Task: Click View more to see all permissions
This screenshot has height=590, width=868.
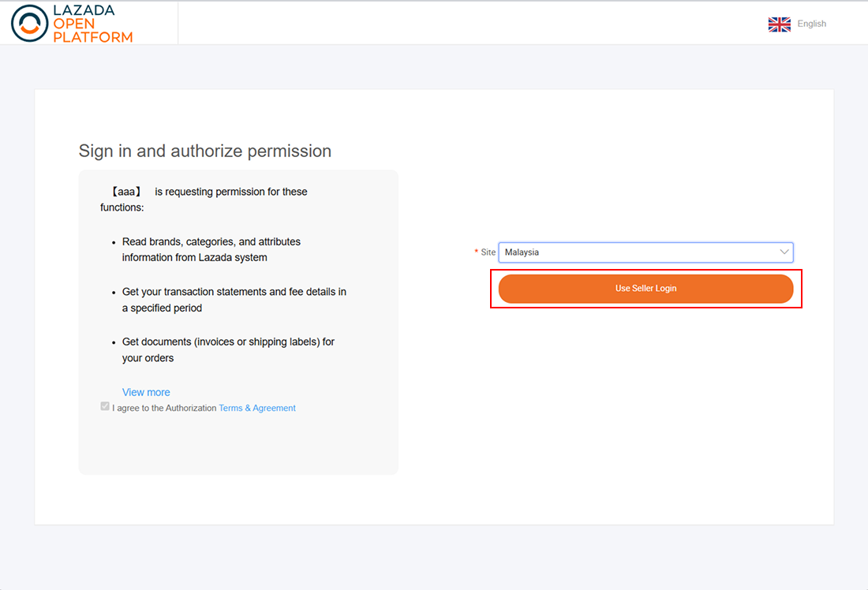Action: [146, 392]
